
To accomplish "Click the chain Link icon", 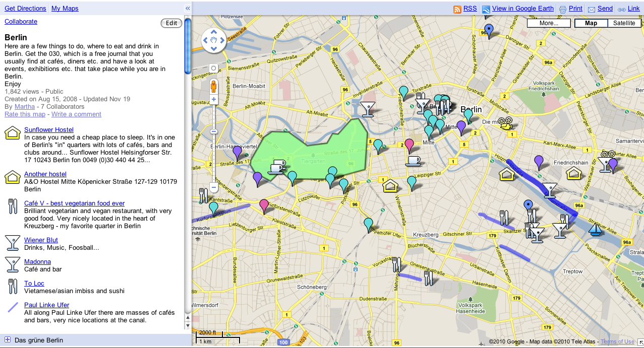I will [621, 9].
